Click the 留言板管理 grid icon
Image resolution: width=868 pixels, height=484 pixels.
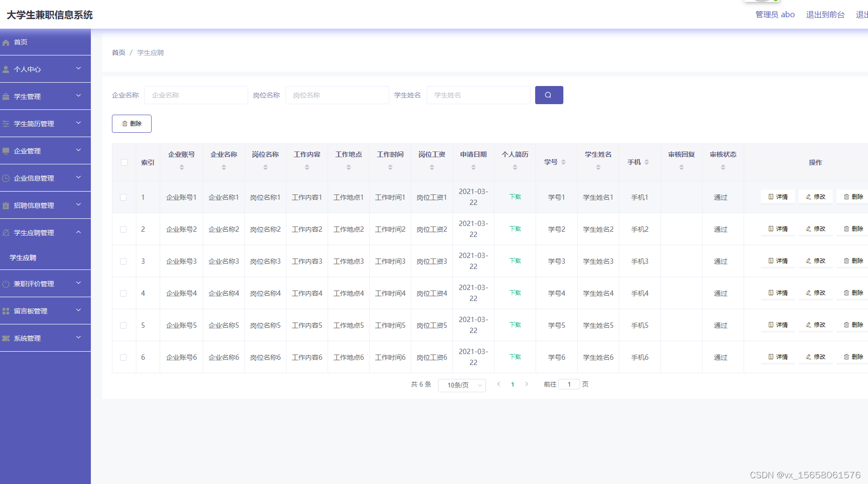pyautogui.click(x=6, y=312)
